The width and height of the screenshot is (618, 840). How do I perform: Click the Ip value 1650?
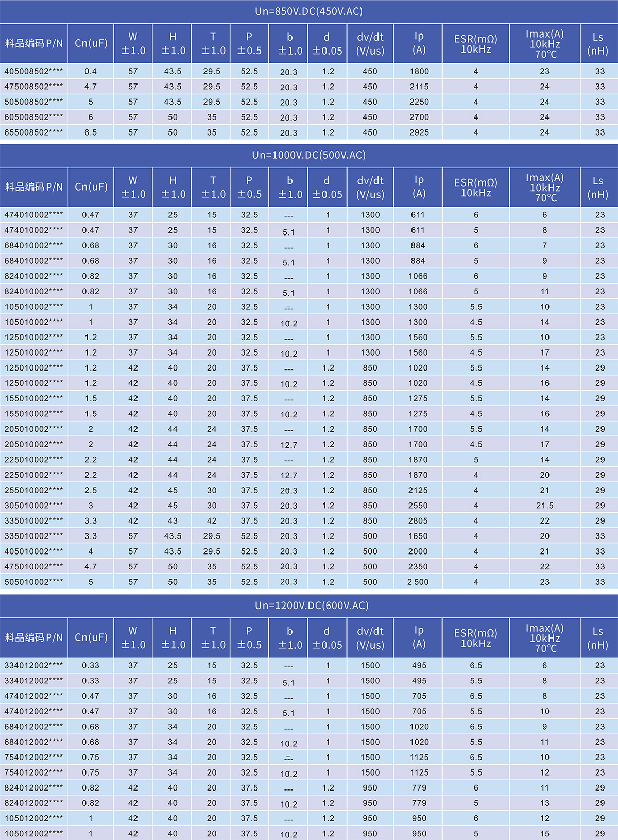pyautogui.click(x=418, y=536)
